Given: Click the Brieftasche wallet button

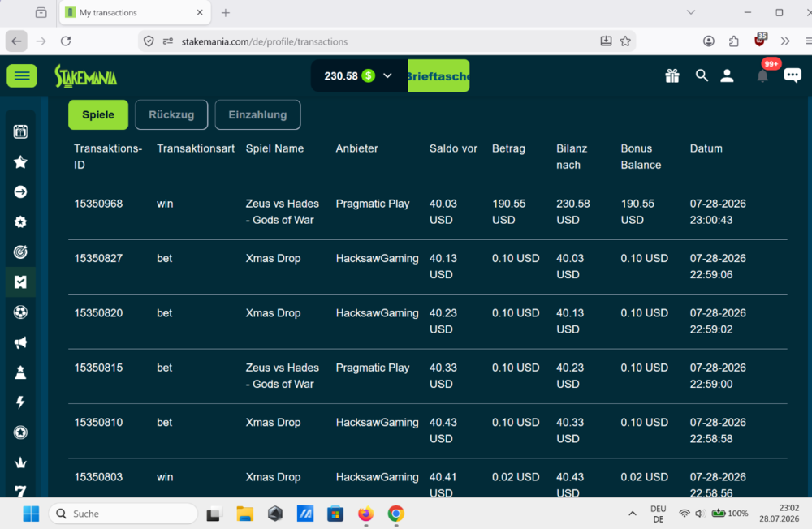Looking at the screenshot, I should (438, 76).
